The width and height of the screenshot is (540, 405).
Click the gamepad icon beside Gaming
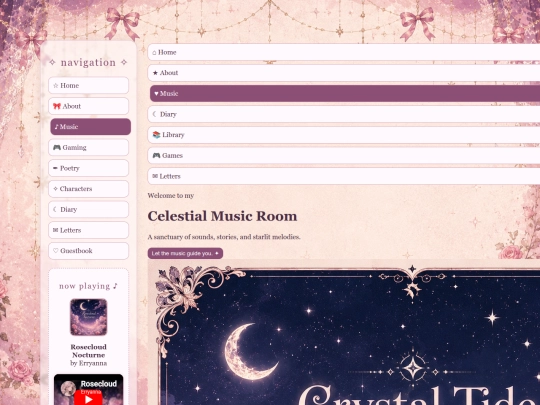(57, 147)
